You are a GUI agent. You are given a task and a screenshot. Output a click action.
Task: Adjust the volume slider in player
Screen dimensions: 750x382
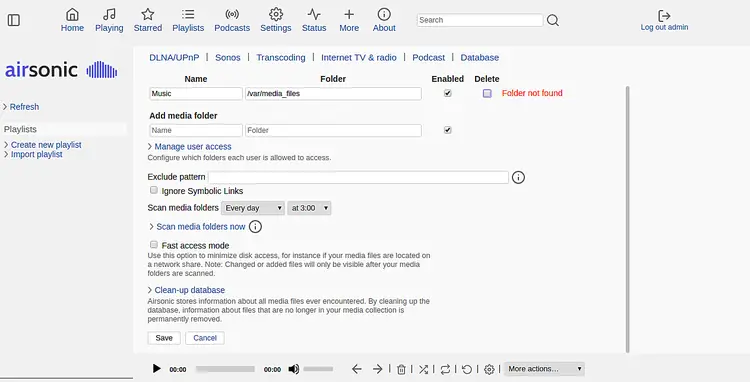point(318,369)
